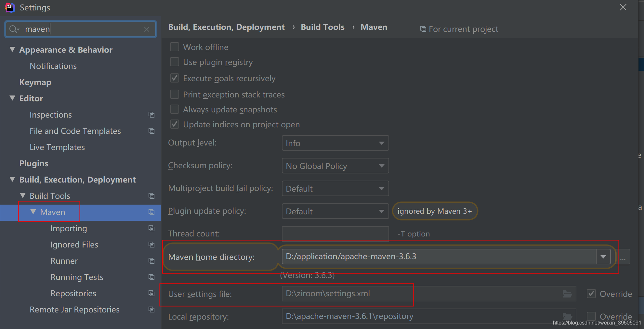Click the IntelliJ IDEA logo in title bar
Viewport: 644px width, 329px height.
[10, 7]
